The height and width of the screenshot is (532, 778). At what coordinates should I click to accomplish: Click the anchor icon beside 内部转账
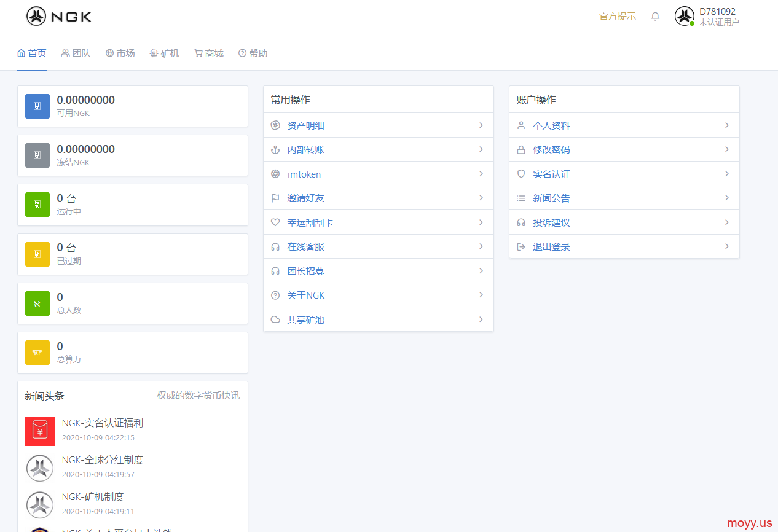pos(275,149)
